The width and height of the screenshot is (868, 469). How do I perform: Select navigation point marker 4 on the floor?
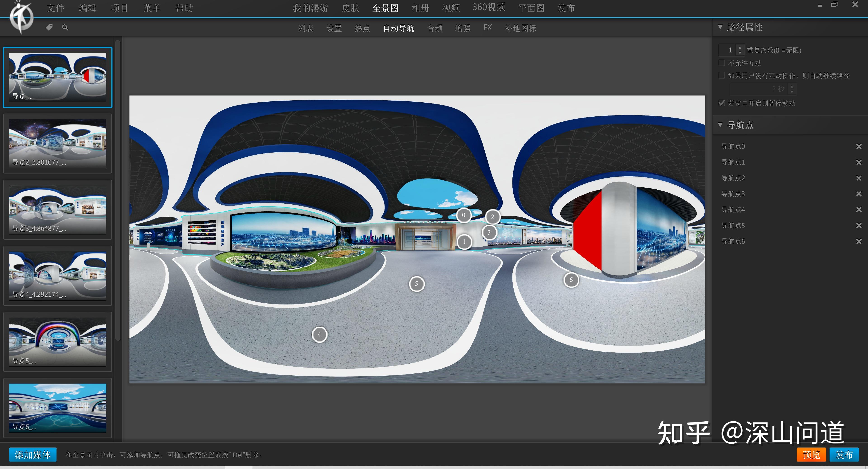tap(319, 334)
